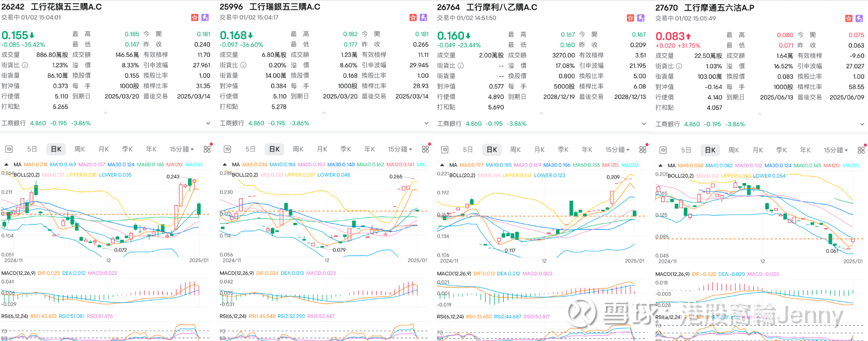Click the 打和點 value 5.690

click(496, 107)
